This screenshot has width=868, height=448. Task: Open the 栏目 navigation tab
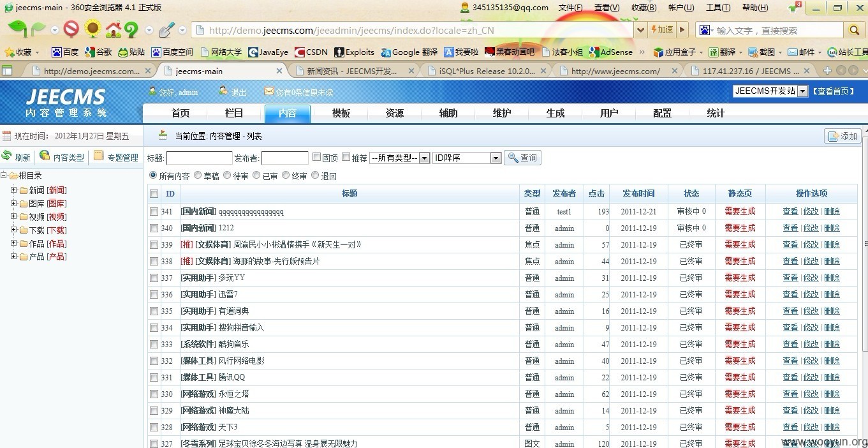click(x=234, y=113)
